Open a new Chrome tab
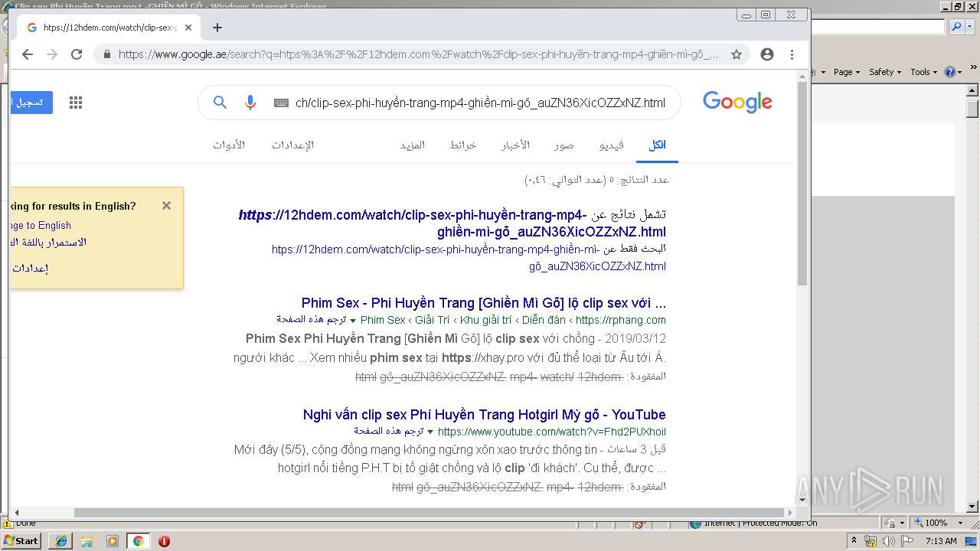980x551 pixels. [217, 28]
